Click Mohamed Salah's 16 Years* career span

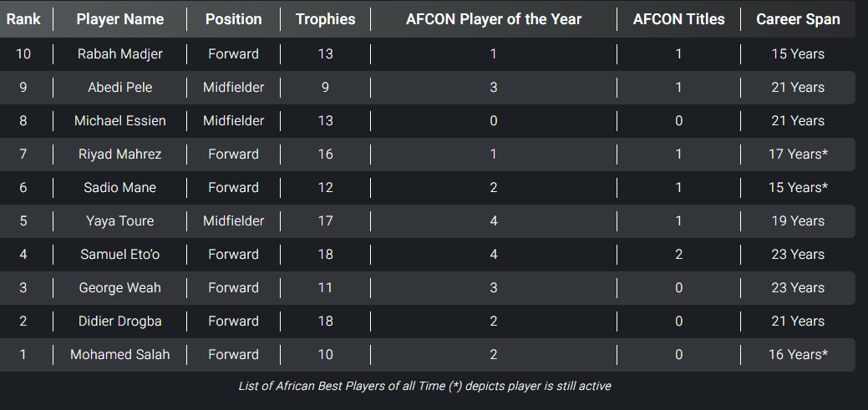[x=798, y=355]
